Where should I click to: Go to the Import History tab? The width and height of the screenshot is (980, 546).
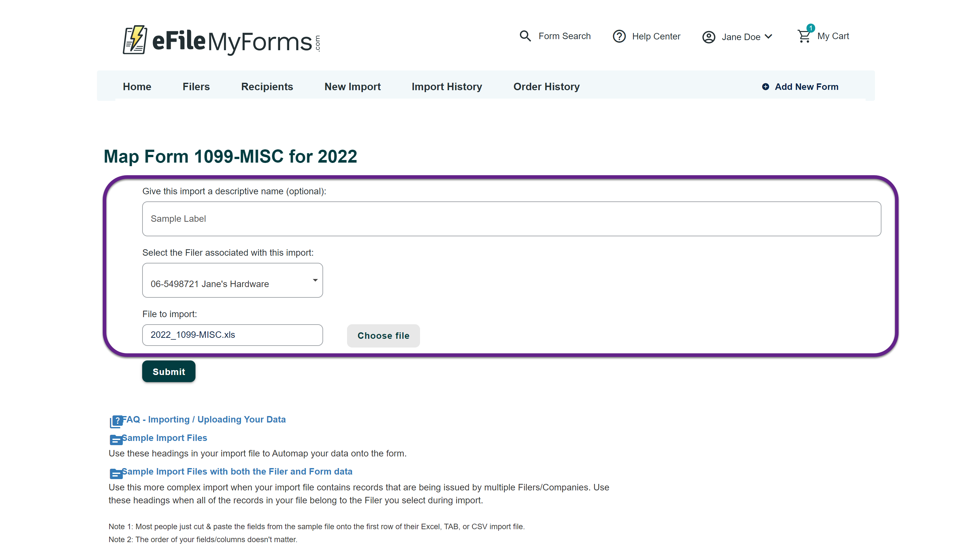pos(447,87)
